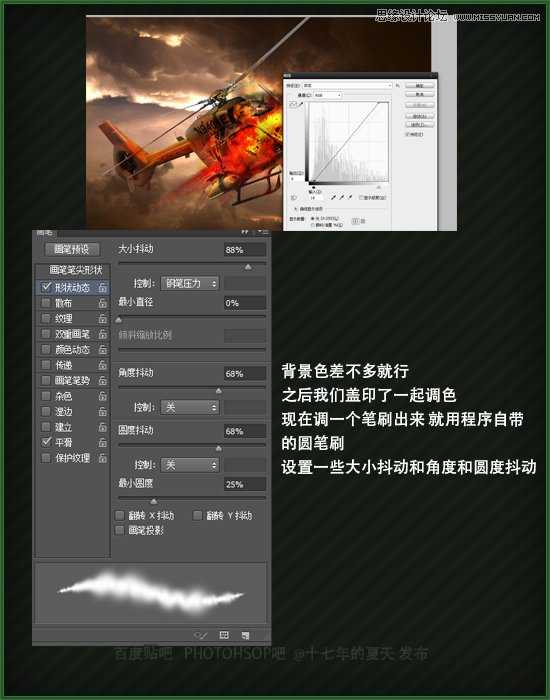This screenshot has width=550, height=700.
Task: Click the 角度抖动 angle jitter value field
Action: 245,373
